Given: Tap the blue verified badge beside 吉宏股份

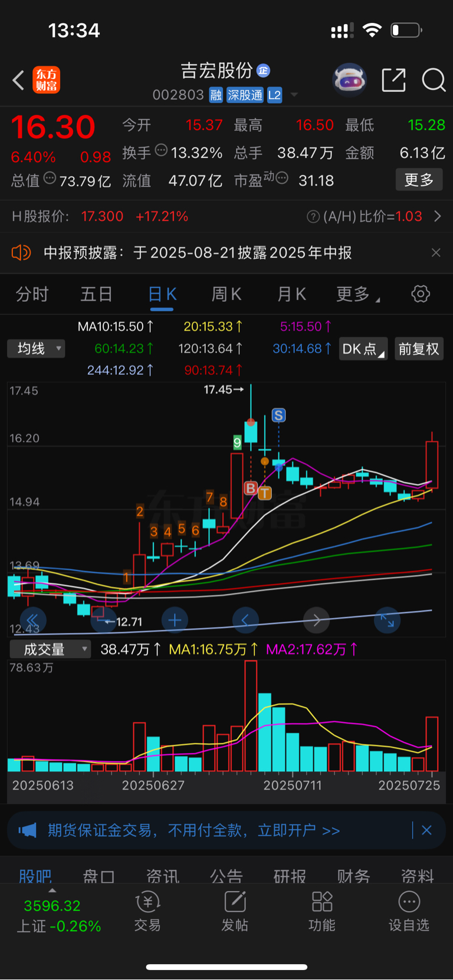Looking at the screenshot, I should click(263, 71).
